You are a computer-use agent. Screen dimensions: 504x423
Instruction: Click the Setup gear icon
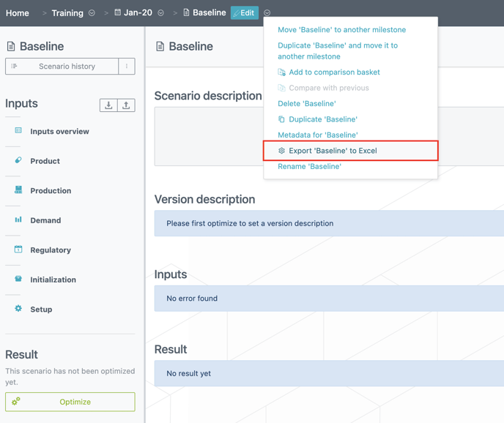18,309
